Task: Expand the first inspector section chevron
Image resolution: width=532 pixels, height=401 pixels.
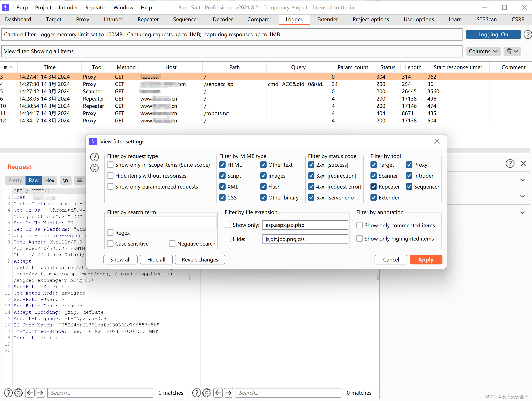Action: pos(522,180)
